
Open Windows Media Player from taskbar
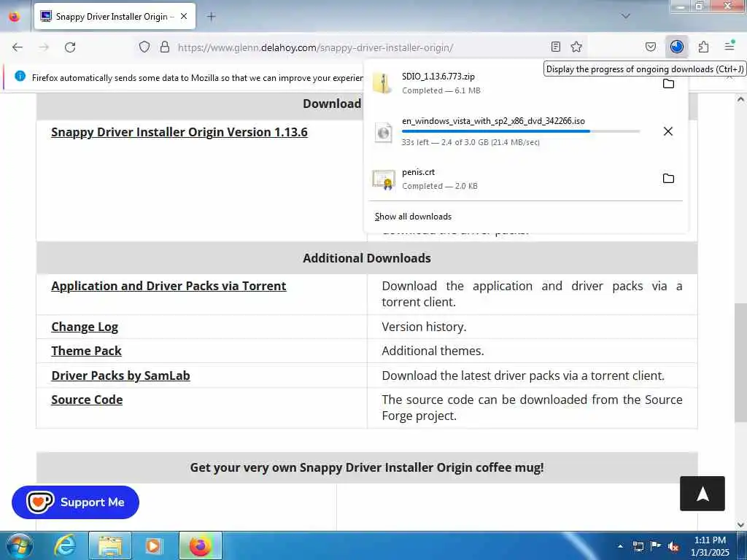[x=153, y=545]
